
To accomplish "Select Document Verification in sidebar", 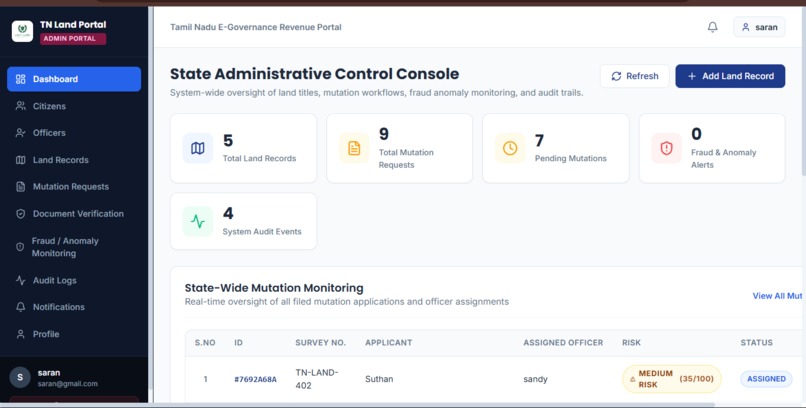I will [74, 214].
